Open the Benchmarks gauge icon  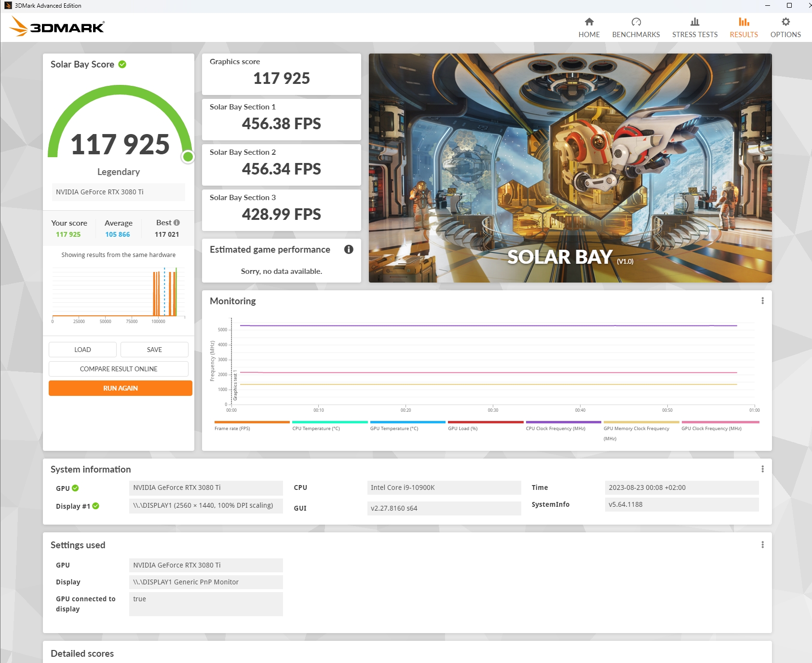pyautogui.click(x=636, y=22)
